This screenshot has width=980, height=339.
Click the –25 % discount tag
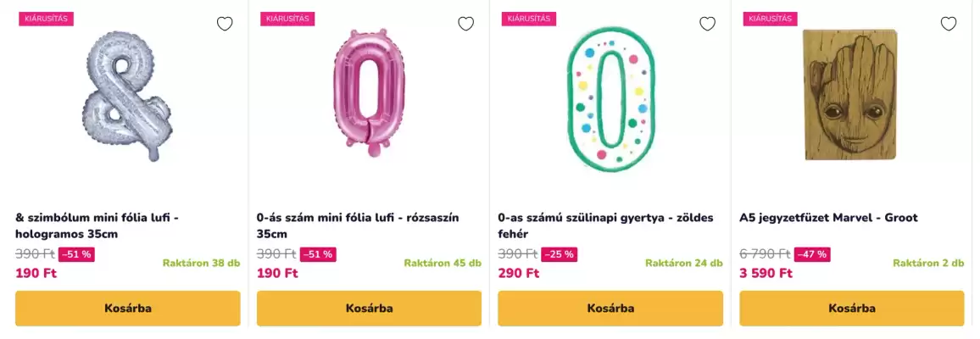pos(560,254)
